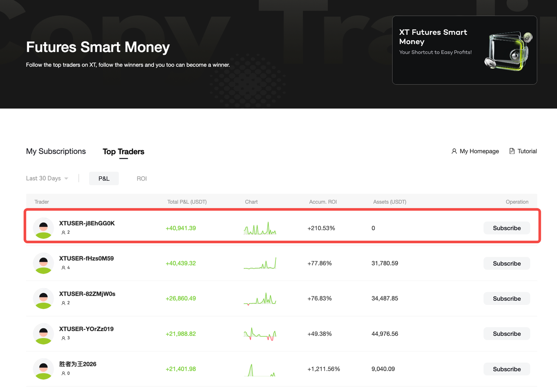Subscribe to trader 胜者为王2026

507,369
